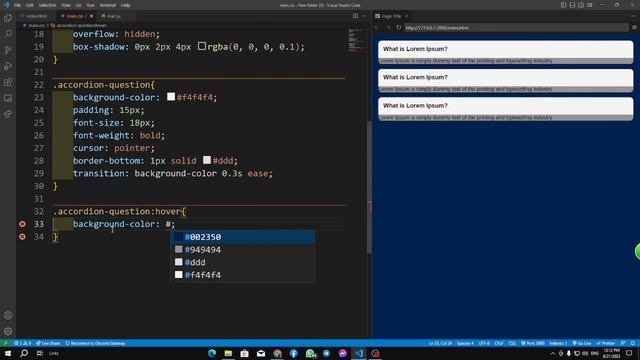This screenshot has height=360, width=640.
Task: Close the main.css editor tab
Action: (91, 16)
